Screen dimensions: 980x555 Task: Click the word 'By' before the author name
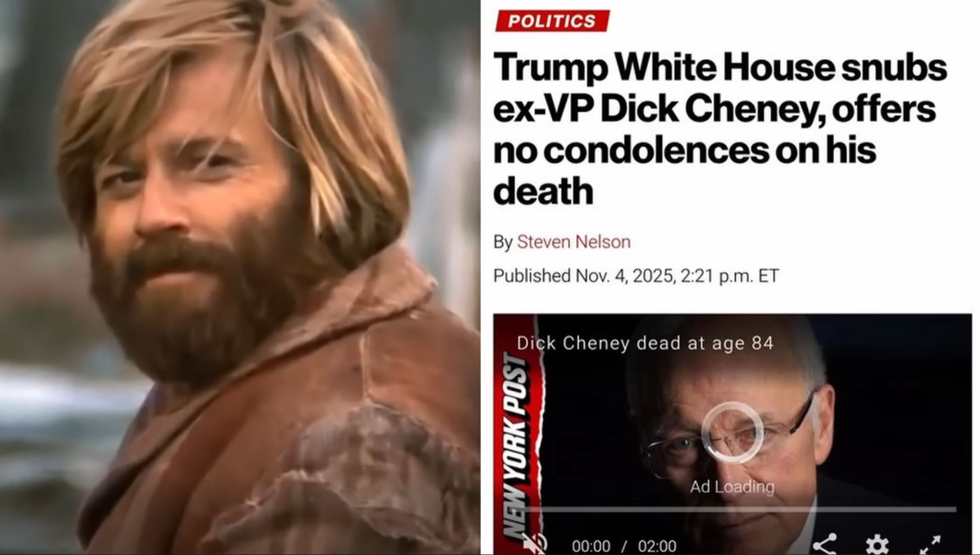[x=503, y=242]
